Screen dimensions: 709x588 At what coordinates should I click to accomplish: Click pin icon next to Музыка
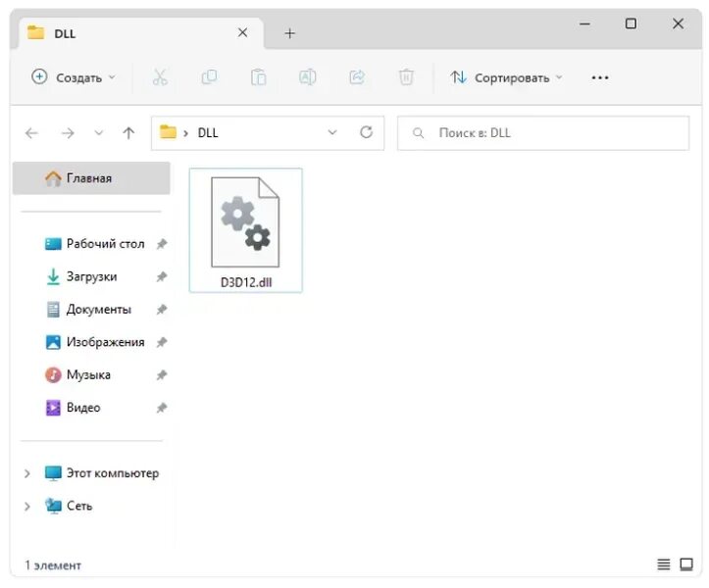(x=162, y=375)
